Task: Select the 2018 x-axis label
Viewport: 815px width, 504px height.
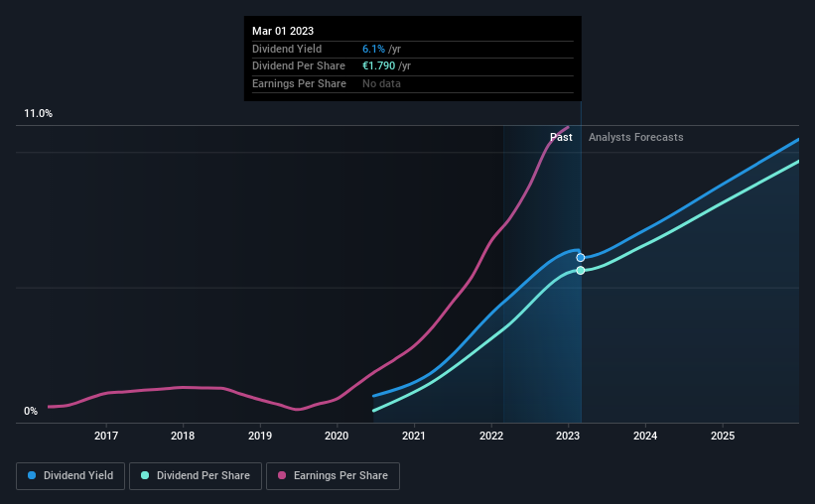Action: [x=183, y=436]
